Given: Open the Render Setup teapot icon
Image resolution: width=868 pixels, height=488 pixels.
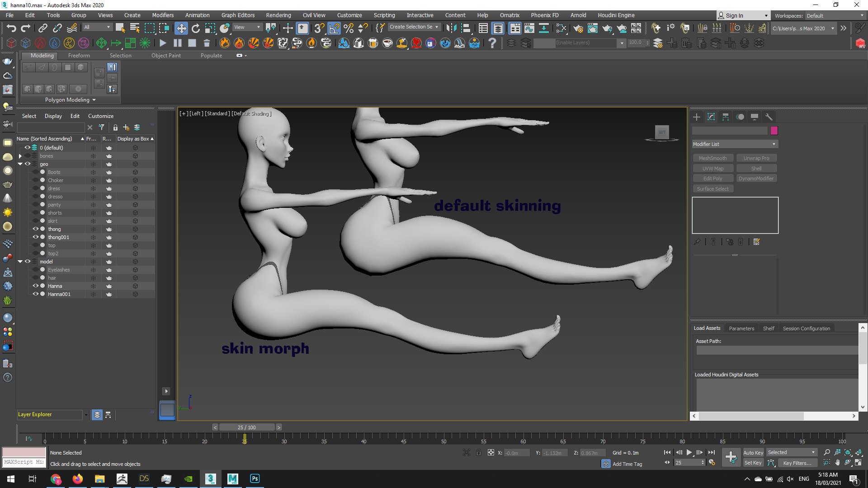Looking at the screenshot, I should coord(578,28).
